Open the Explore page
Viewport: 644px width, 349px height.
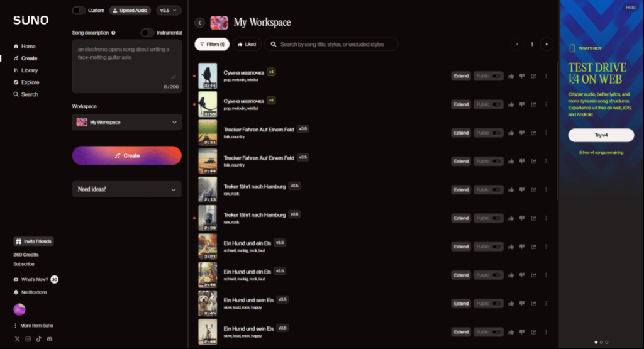[26, 82]
